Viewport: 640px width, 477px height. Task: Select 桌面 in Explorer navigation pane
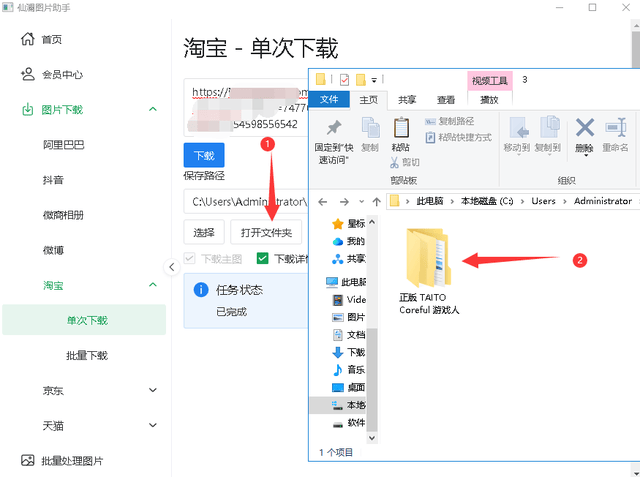(x=349, y=387)
